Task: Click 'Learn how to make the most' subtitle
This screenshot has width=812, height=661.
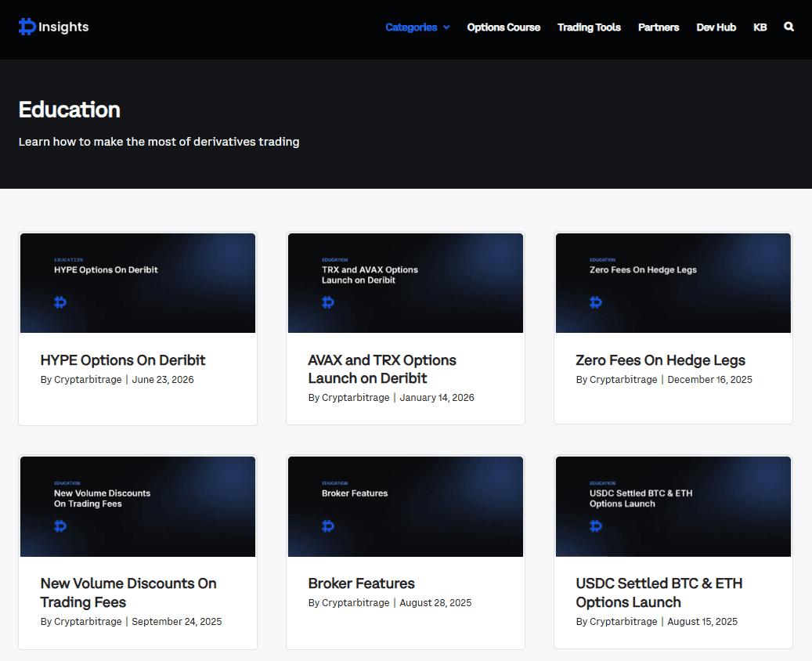Action: point(159,142)
